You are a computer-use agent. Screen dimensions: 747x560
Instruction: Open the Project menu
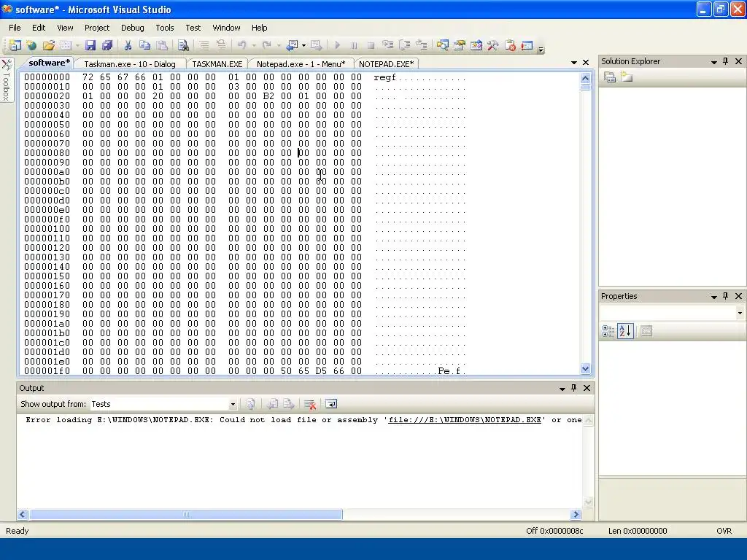coord(97,28)
